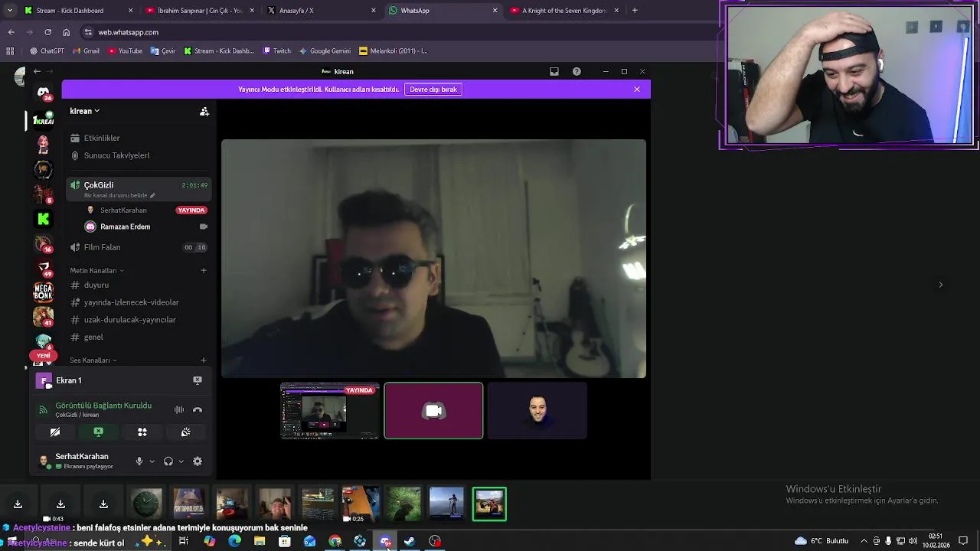Deafen with headphone icon
The width and height of the screenshot is (980, 551).
(x=168, y=461)
